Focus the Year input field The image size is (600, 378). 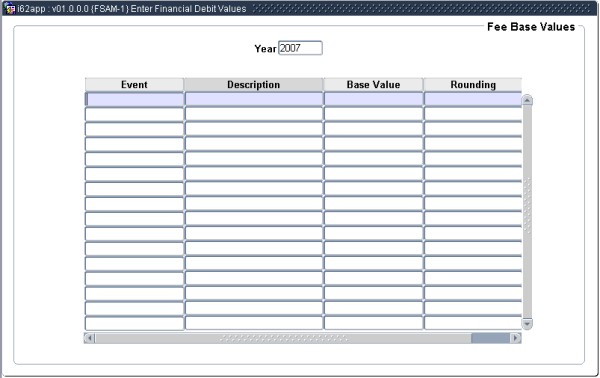tap(300, 48)
